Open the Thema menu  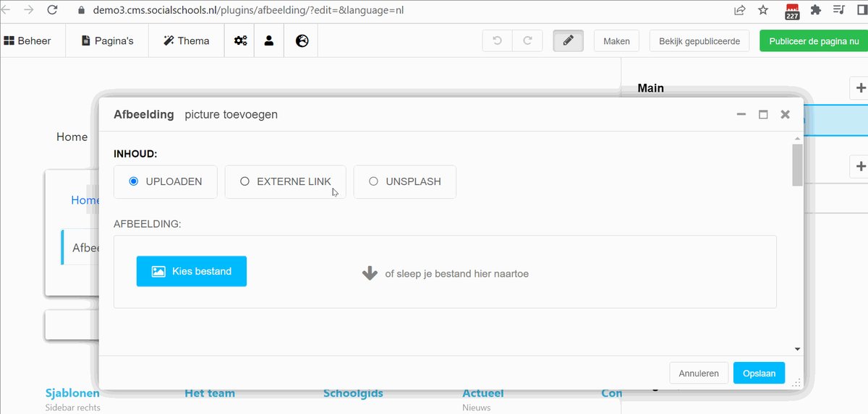pos(187,40)
